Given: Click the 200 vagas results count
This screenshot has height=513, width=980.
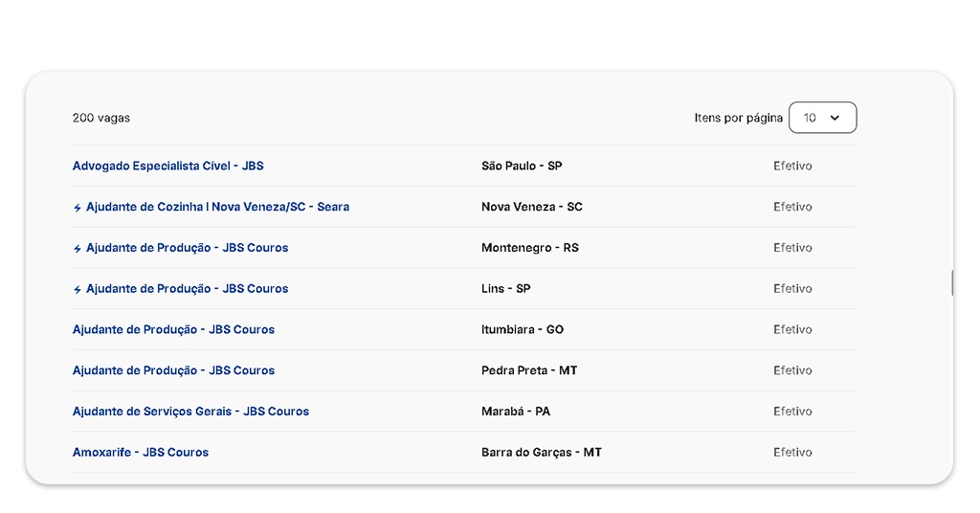Looking at the screenshot, I should point(101,119).
